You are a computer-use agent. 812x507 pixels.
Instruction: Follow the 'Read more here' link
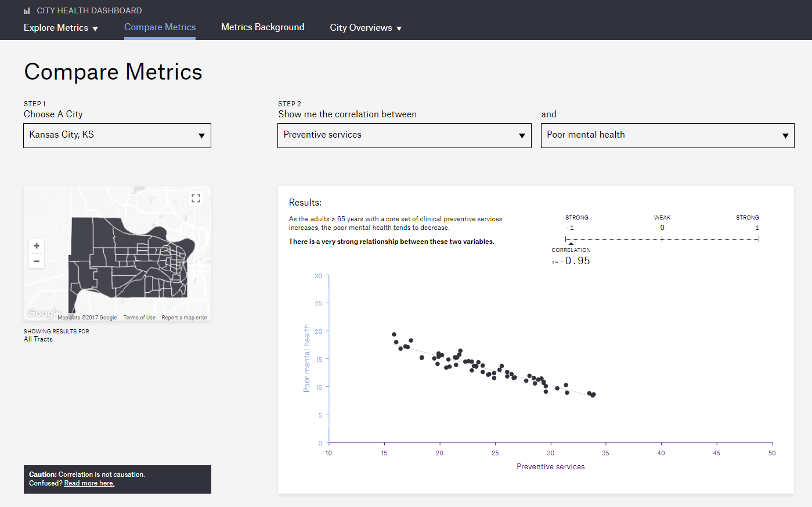pyautogui.click(x=89, y=483)
